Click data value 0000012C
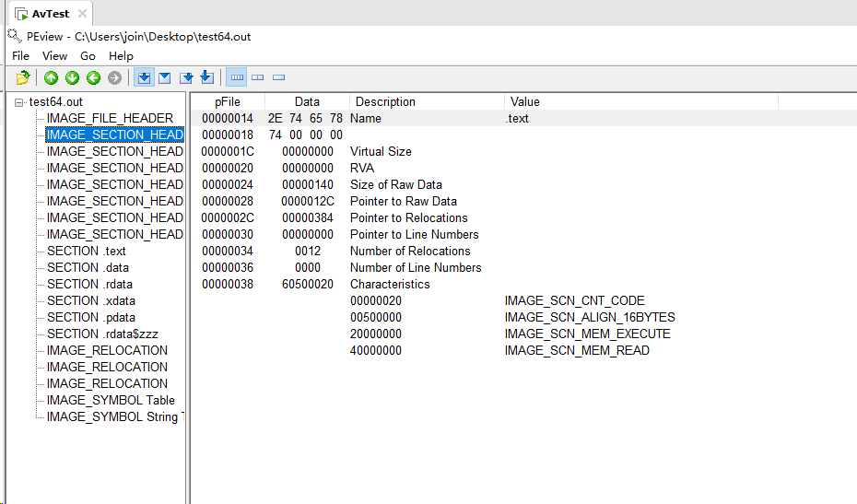This screenshot has height=504, width=857. [308, 201]
